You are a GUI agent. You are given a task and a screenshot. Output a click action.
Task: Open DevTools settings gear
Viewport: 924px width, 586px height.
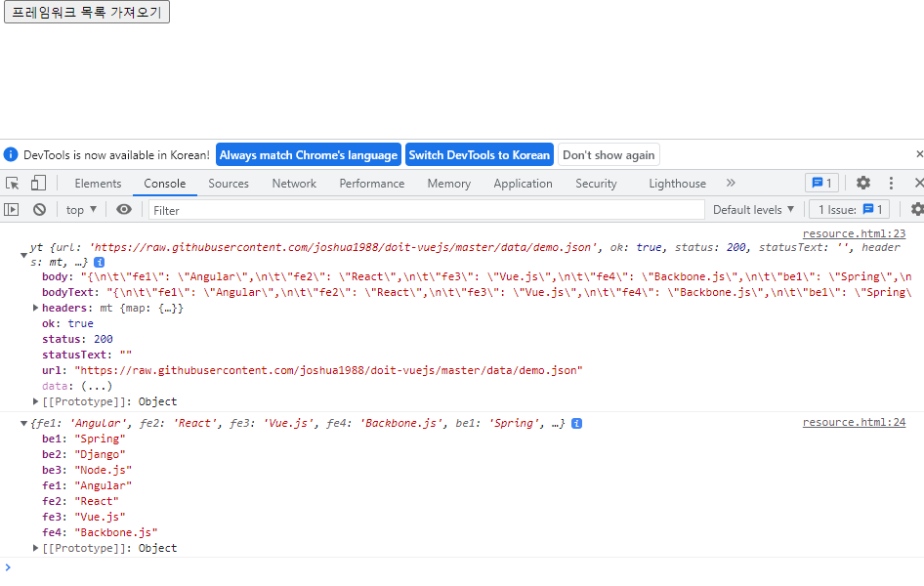863,184
